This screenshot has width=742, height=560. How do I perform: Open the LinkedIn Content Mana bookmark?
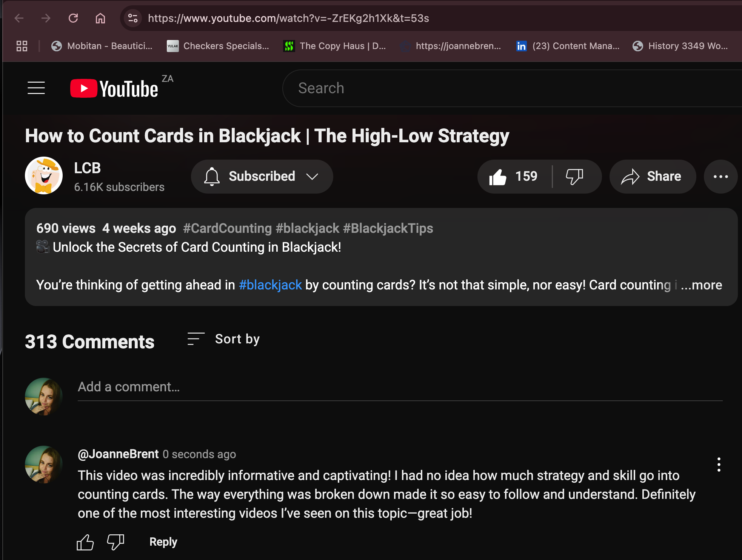click(568, 46)
